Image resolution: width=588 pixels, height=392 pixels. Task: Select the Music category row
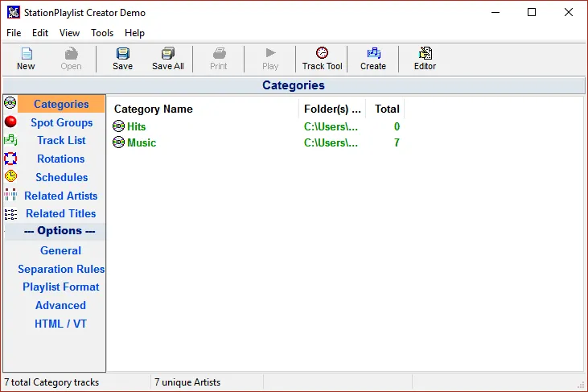(x=142, y=143)
